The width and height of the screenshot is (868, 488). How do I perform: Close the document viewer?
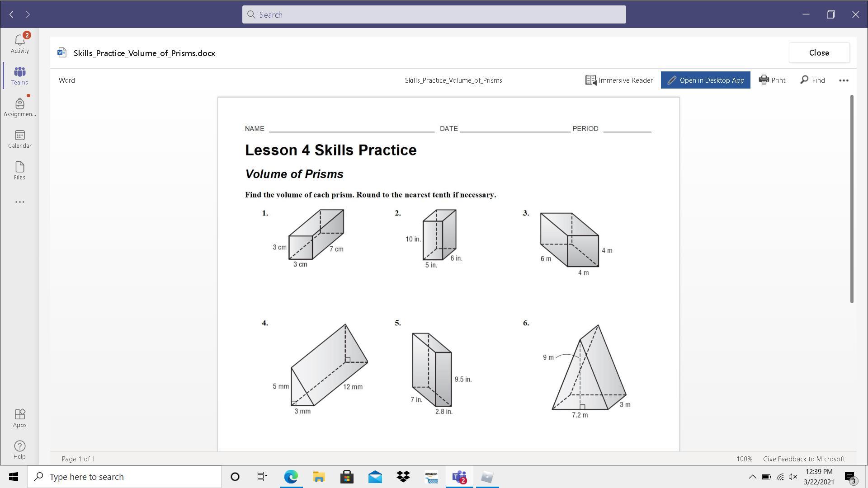pos(819,53)
